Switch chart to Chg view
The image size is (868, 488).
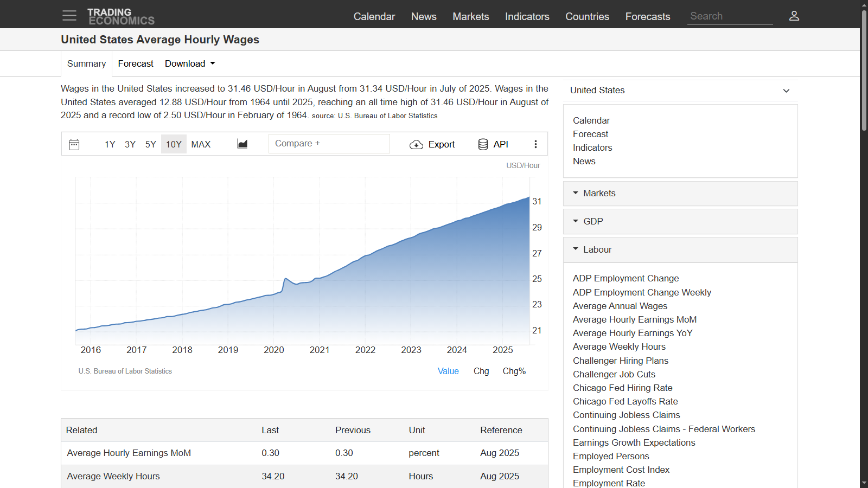coord(481,371)
